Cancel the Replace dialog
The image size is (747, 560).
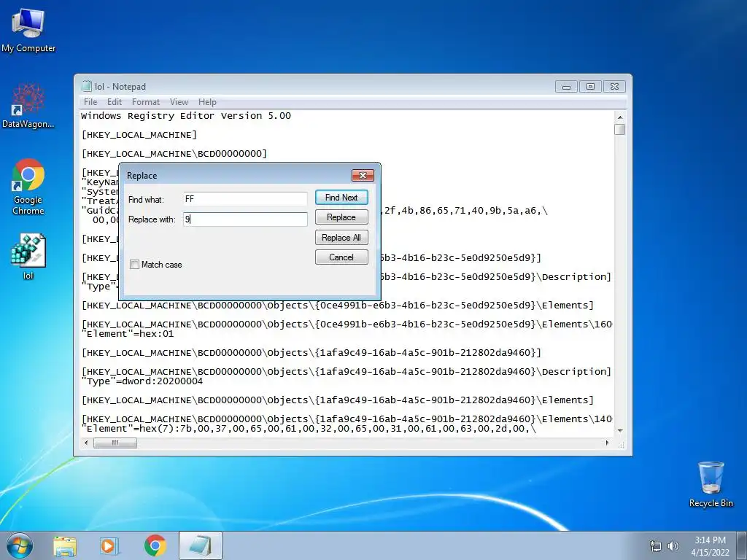tap(341, 257)
